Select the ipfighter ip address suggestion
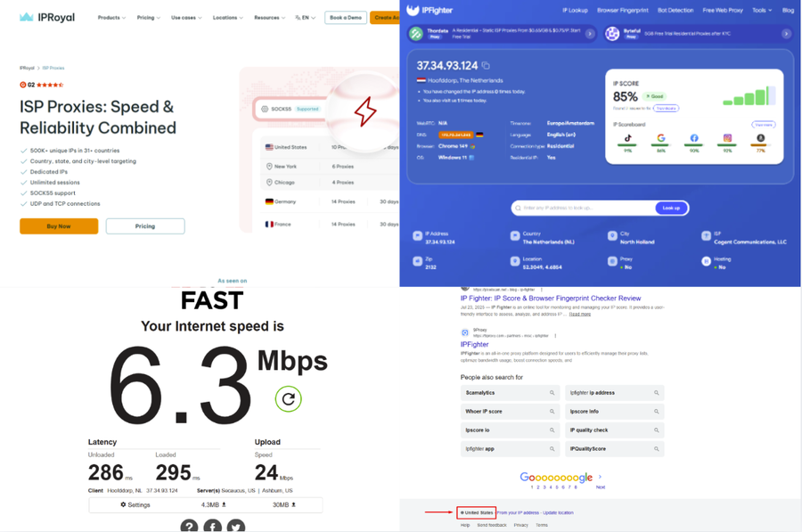The image size is (802, 532). (x=614, y=393)
